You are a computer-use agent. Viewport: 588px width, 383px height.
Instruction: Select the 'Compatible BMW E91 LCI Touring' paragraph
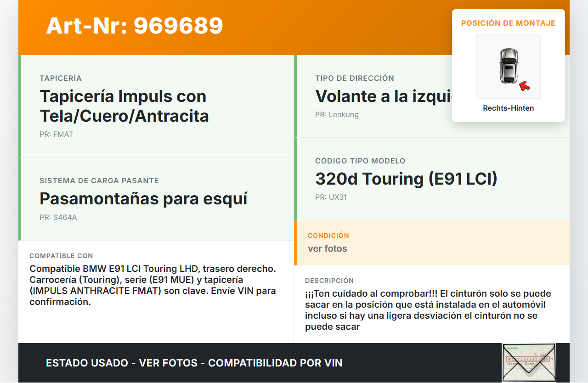pyautogui.click(x=153, y=285)
